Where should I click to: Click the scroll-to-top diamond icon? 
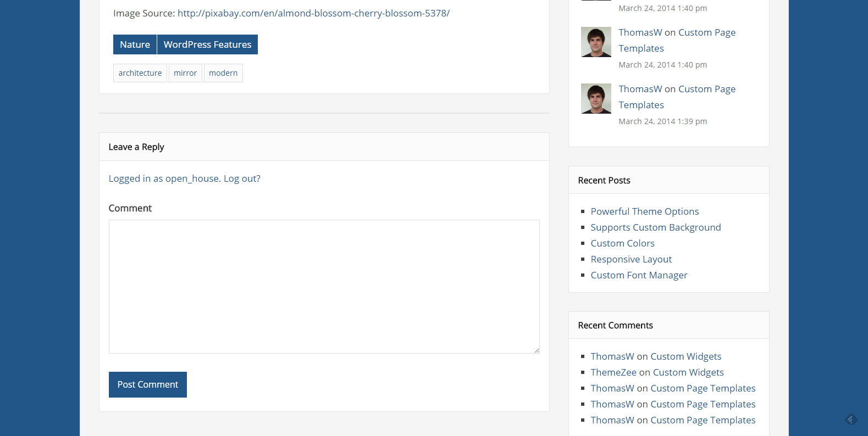pos(851,420)
